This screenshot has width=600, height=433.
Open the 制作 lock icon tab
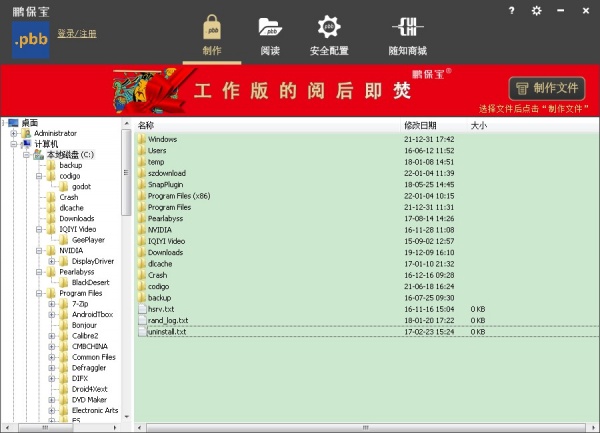(211, 34)
